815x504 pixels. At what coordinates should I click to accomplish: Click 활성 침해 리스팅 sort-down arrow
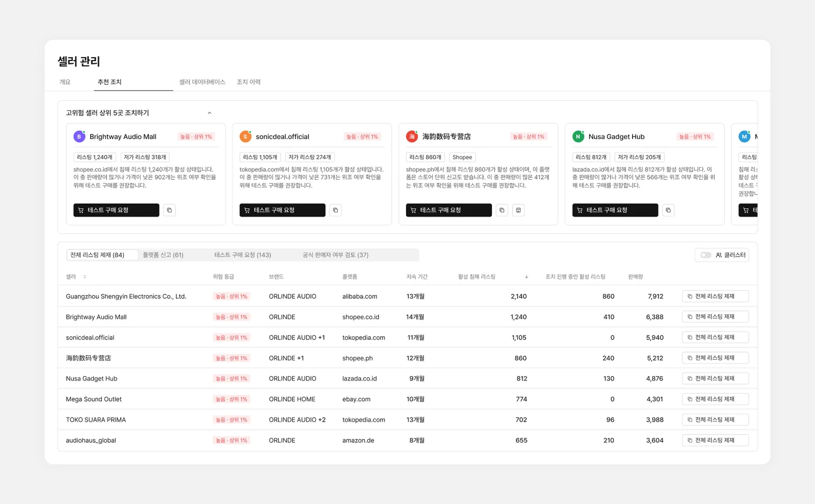pos(526,277)
